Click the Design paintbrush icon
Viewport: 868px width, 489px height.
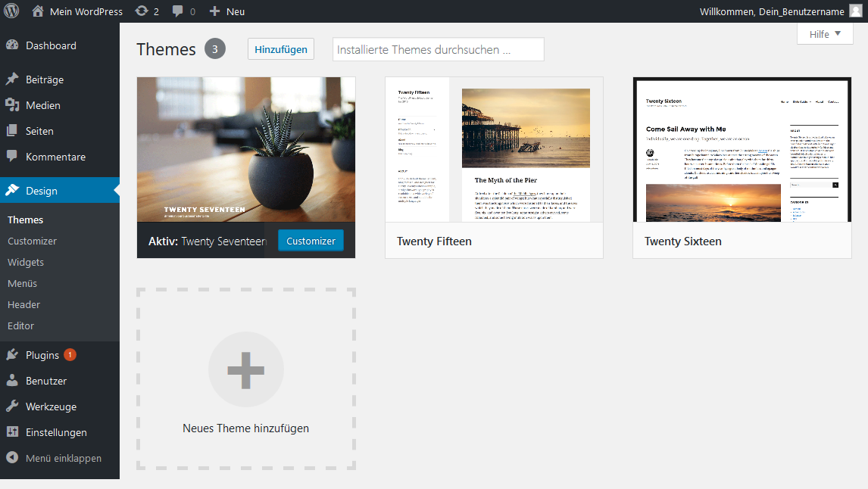click(12, 190)
